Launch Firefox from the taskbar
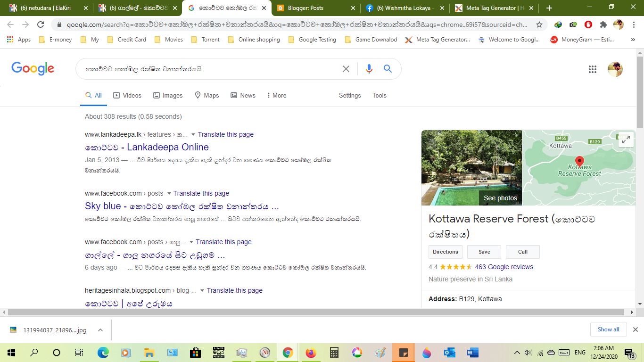Image resolution: width=644 pixels, height=362 pixels. click(x=311, y=353)
